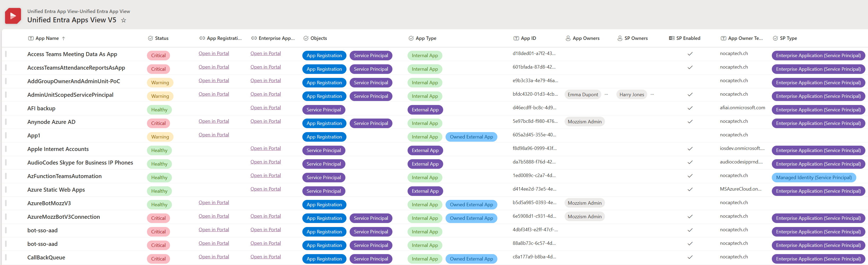The width and height of the screenshot is (868, 265).
Task: Open the App Registration column header
Action: click(x=220, y=39)
